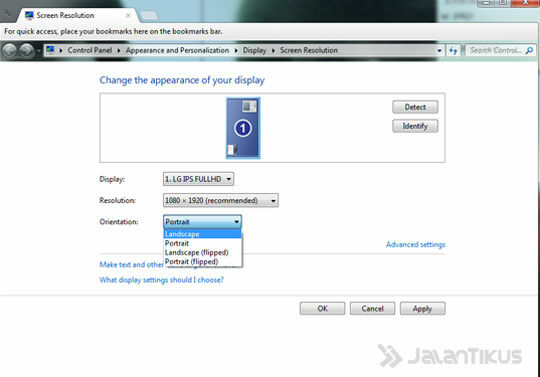540x377 pixels.
Task: Close the Screen Resolution tab
Action: click(128, 15)
